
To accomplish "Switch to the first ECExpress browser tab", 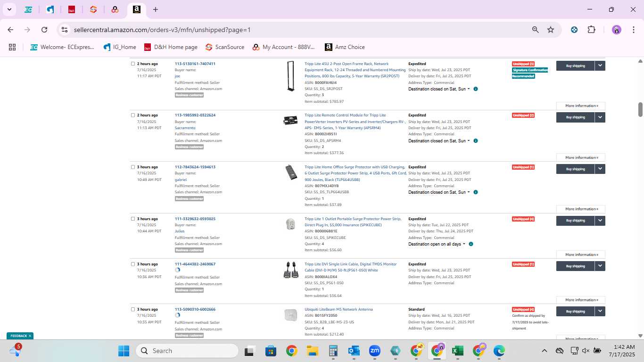I will pos(28,9).
